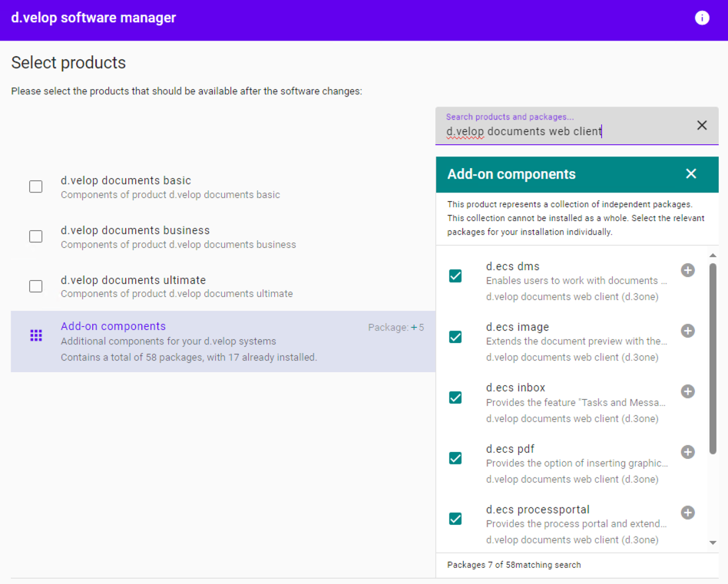Click the plus icon beside d.ecs processportal
Screen dimensions: 728x584
point(687,513)
